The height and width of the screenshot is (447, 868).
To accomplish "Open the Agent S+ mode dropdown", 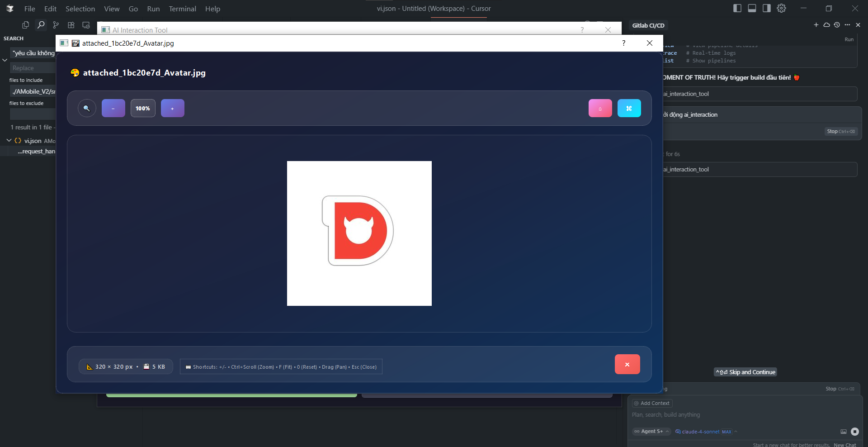I will 651,432.
